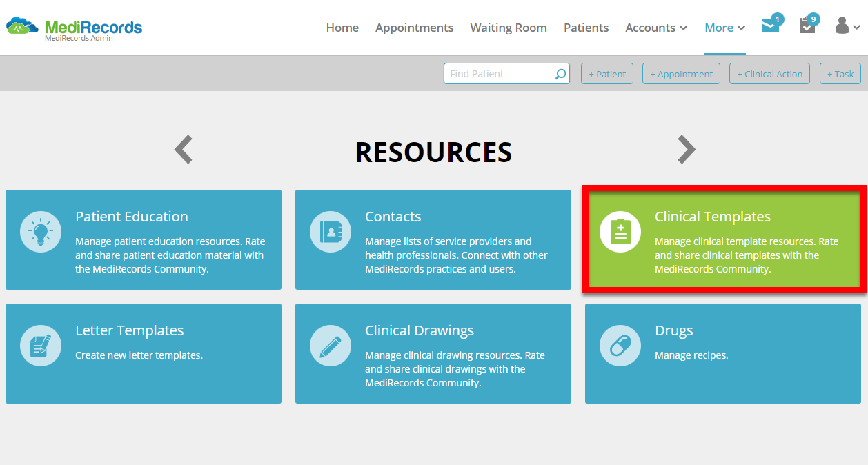
Task: Open the Drugs tile title
Action: (x=674, y=330)
